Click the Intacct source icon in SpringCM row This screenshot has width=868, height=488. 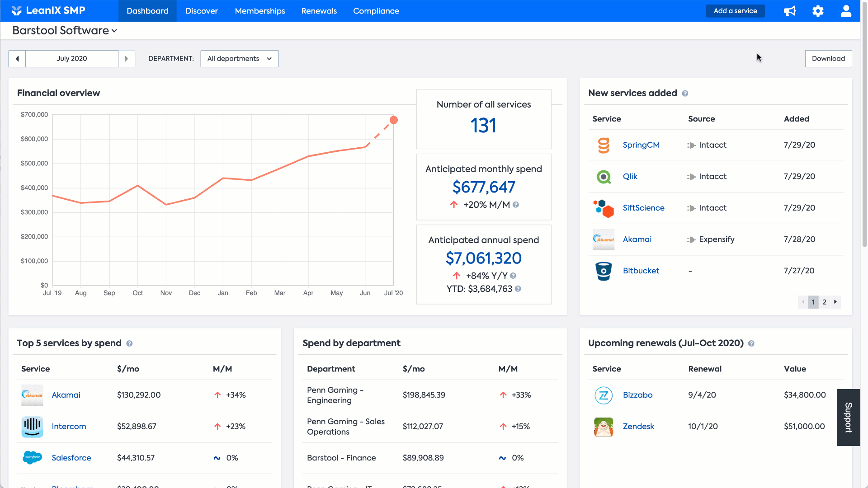click(691, 145)
